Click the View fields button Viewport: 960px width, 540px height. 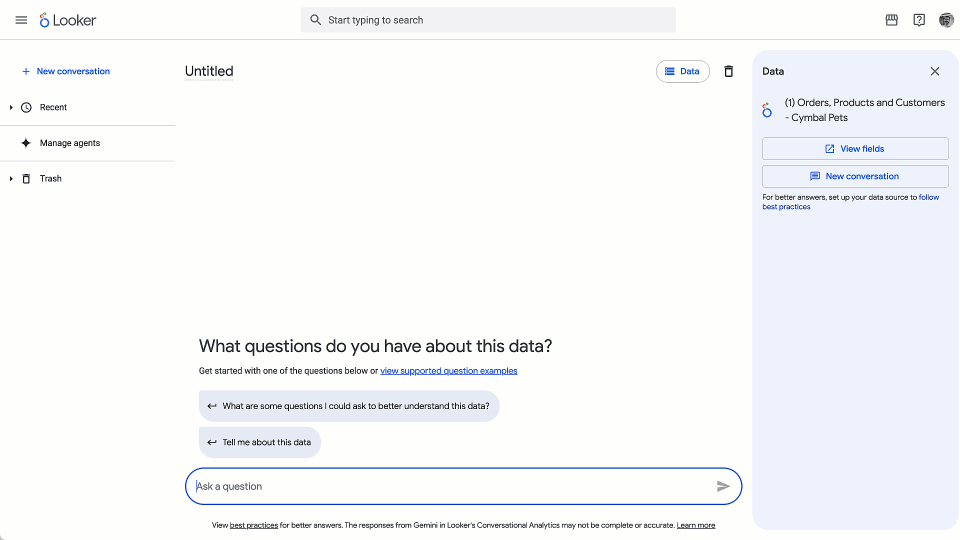tap(855, 149)
